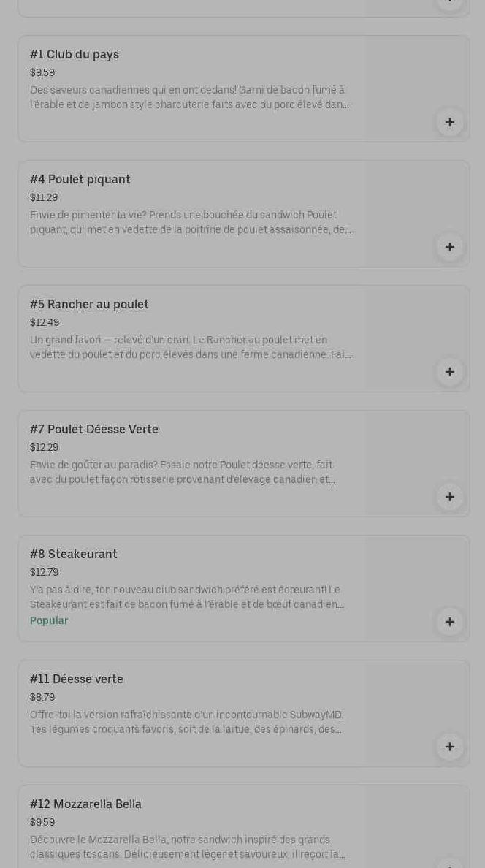Viewport: 485px width, 868px height.
Task: Select #11 Déesse verte item title
Action: (77, 679)
